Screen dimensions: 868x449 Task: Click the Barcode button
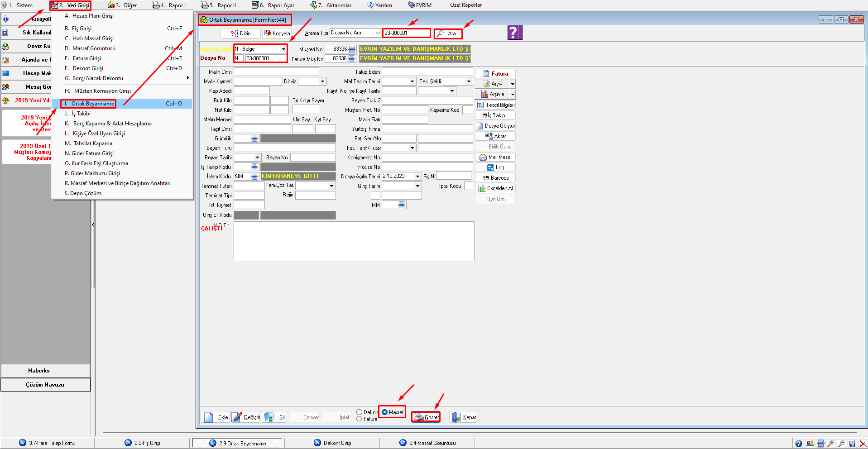[495, 178]
